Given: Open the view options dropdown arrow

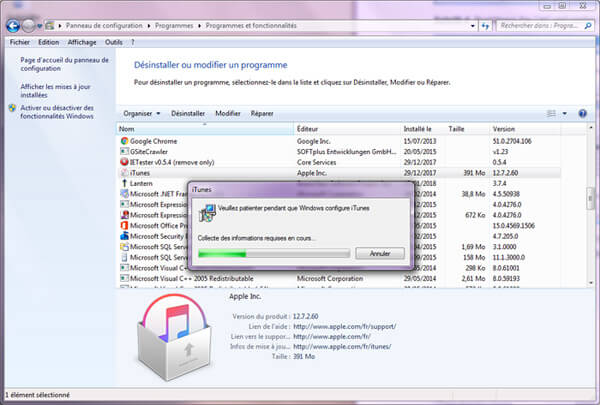Looking at the screenshot, I should pyautogui.click(x=564, y=113).
